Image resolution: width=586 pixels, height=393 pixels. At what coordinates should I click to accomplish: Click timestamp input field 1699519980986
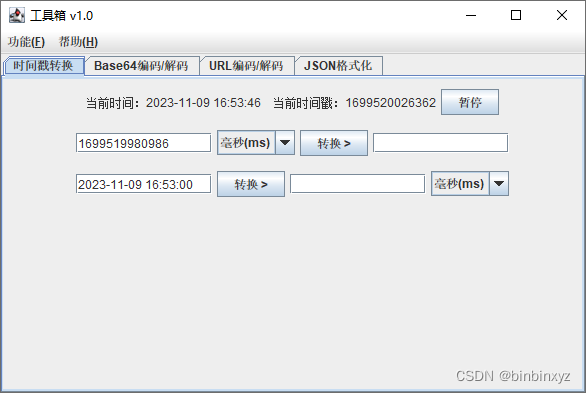tap(144, 143)
